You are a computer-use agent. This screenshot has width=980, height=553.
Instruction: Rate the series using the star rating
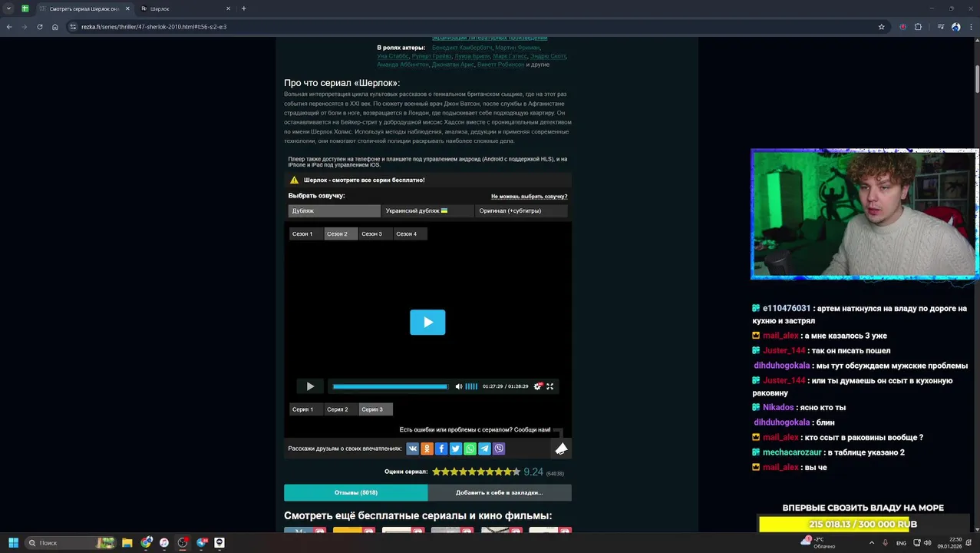click(476, 472)
